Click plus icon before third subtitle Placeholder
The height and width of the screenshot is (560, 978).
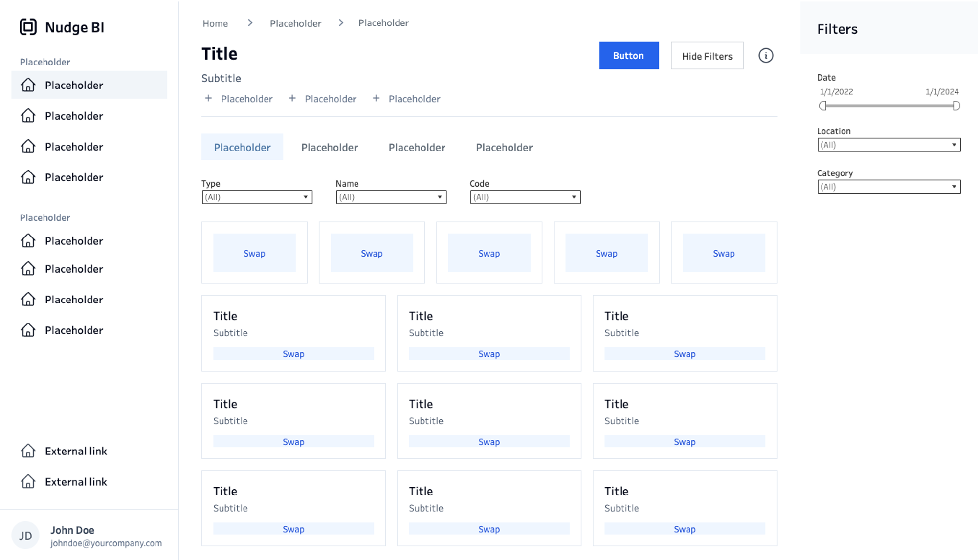pos(376,98)
